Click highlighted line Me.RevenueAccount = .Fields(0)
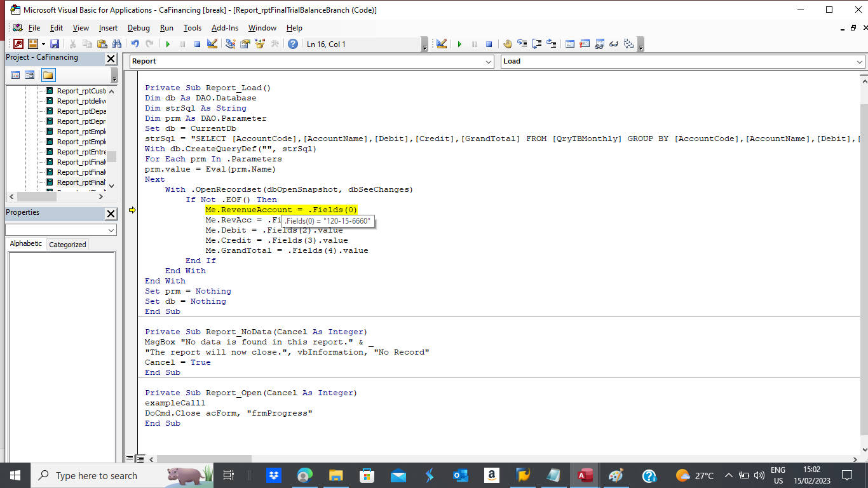This screenshot has width=868, height=488. (x=281, y=210)
